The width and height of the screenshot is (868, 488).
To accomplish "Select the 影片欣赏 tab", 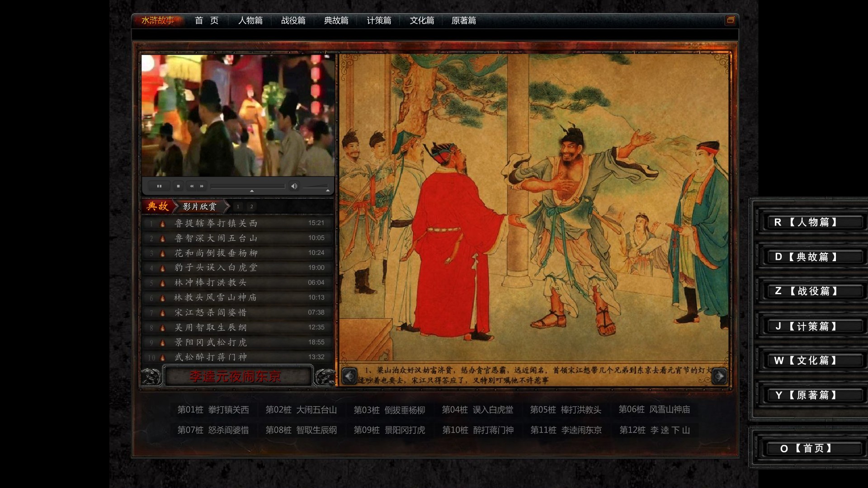I will 200,206.
